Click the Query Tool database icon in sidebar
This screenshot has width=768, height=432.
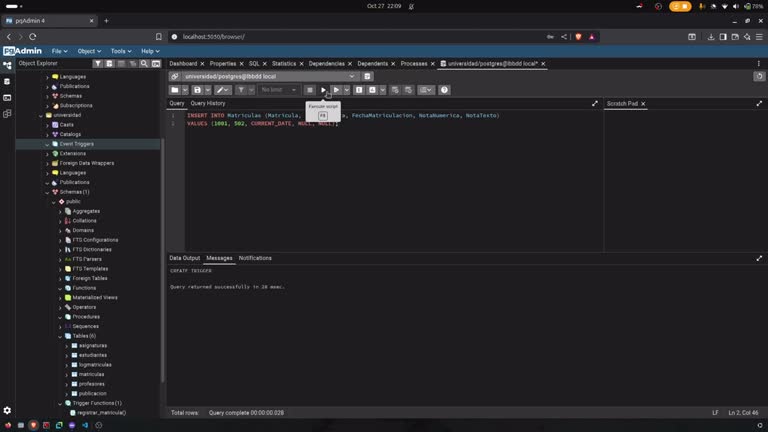pos(7,82)
